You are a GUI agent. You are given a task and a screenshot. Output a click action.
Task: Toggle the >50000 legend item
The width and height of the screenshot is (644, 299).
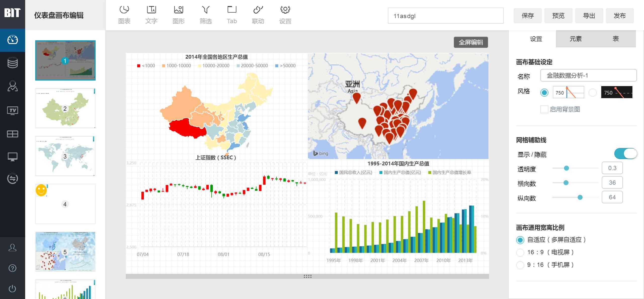285,66
